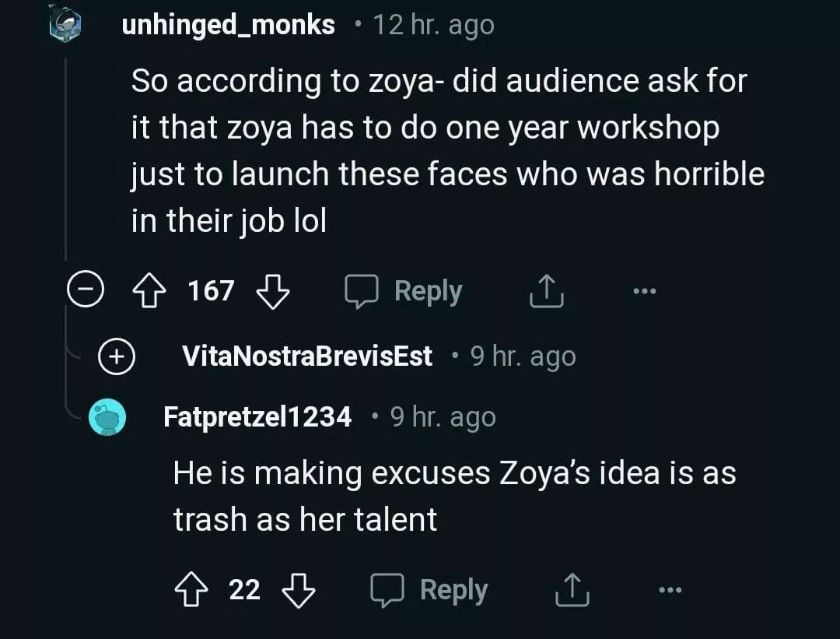
Task: Click the 12 hr. ago timestamp
Action: click(x=433, y=25)
